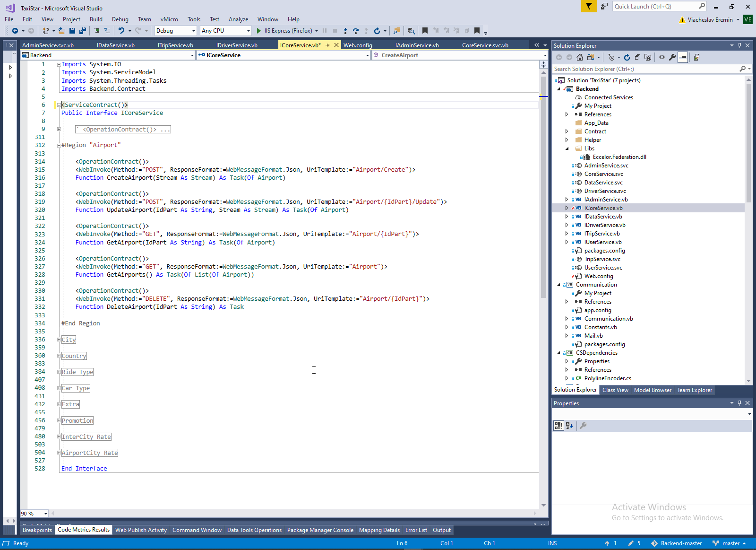Viewport: 756px width, 550px height.
Task: Click the Collapse All icon in Solution Explorer
Action: pyautogui.click(x=637, y=57)
